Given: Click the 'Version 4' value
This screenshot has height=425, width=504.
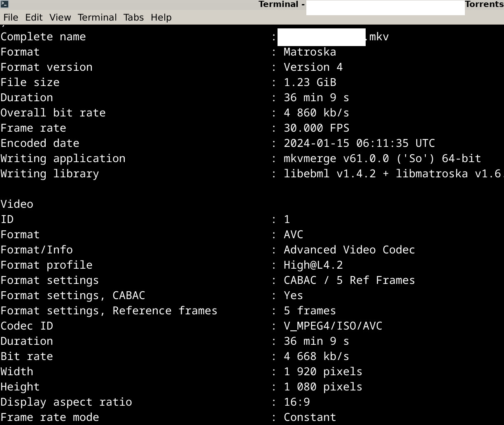Looking at the screenshot, I should click(313, 67).
